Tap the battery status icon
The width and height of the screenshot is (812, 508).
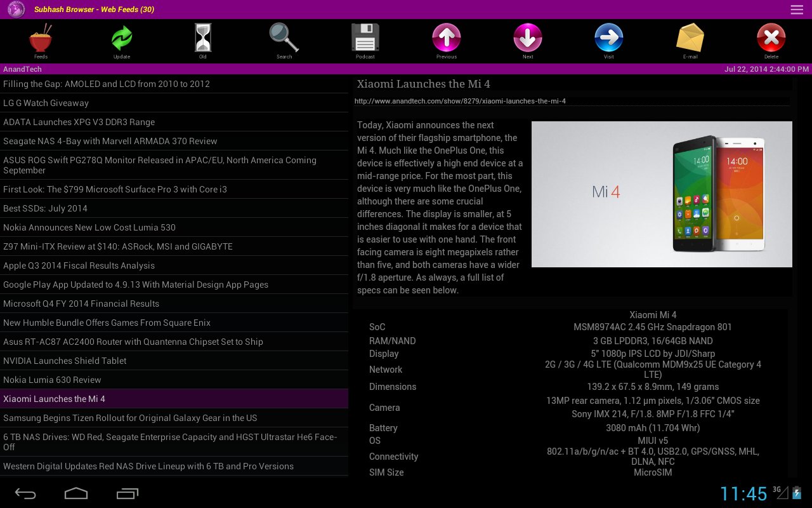[797, 493]
